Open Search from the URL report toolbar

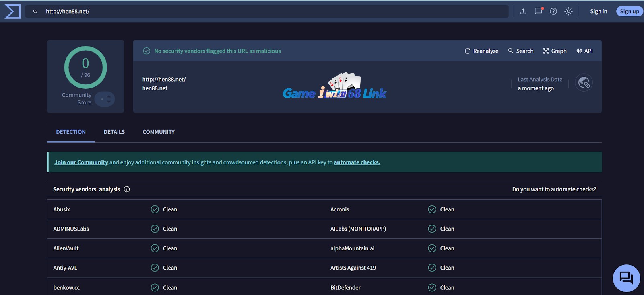click(x=520, y=51)
